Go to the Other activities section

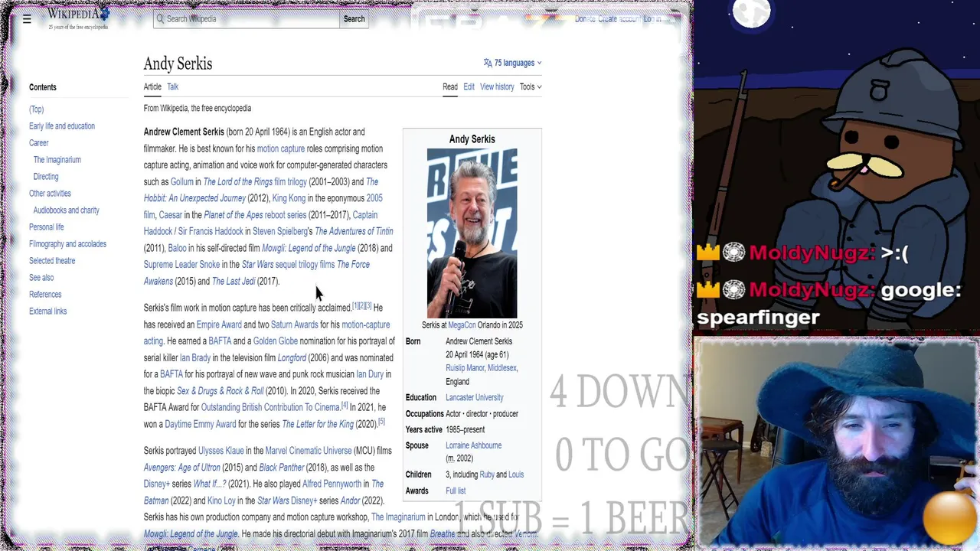[x=50, y=194]
